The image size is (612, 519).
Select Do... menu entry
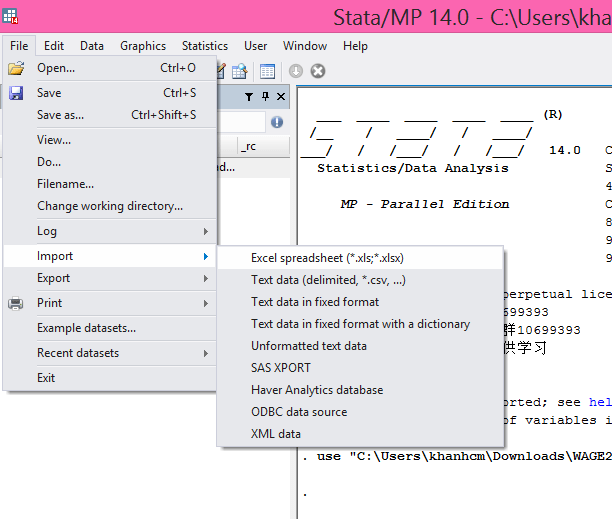[x=110, y=162]
